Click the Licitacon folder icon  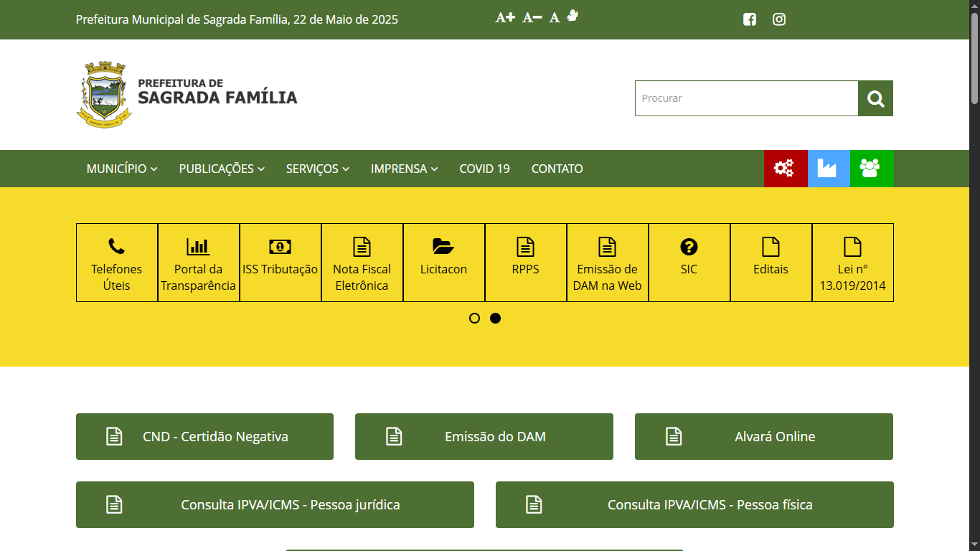443,246
